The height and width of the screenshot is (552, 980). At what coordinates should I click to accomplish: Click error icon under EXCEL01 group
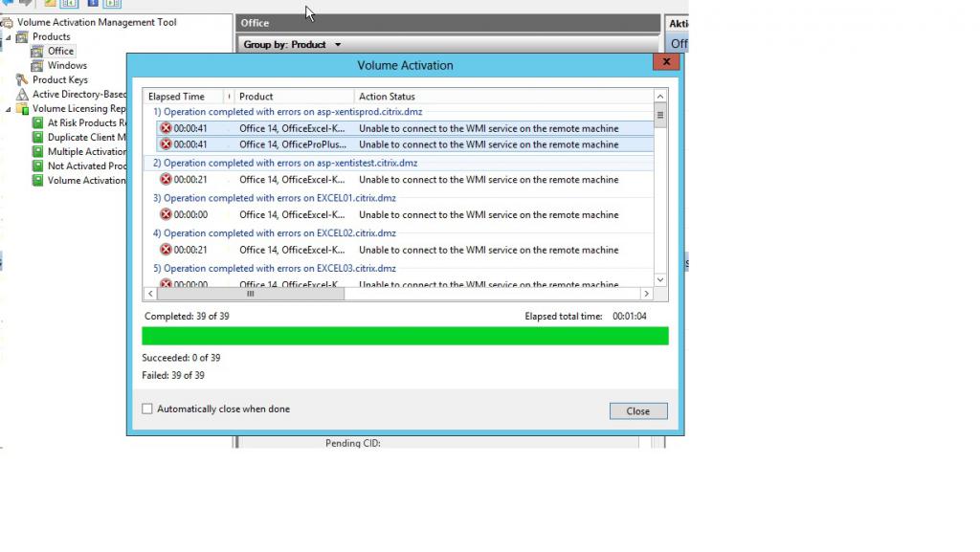tap(166, 214)
